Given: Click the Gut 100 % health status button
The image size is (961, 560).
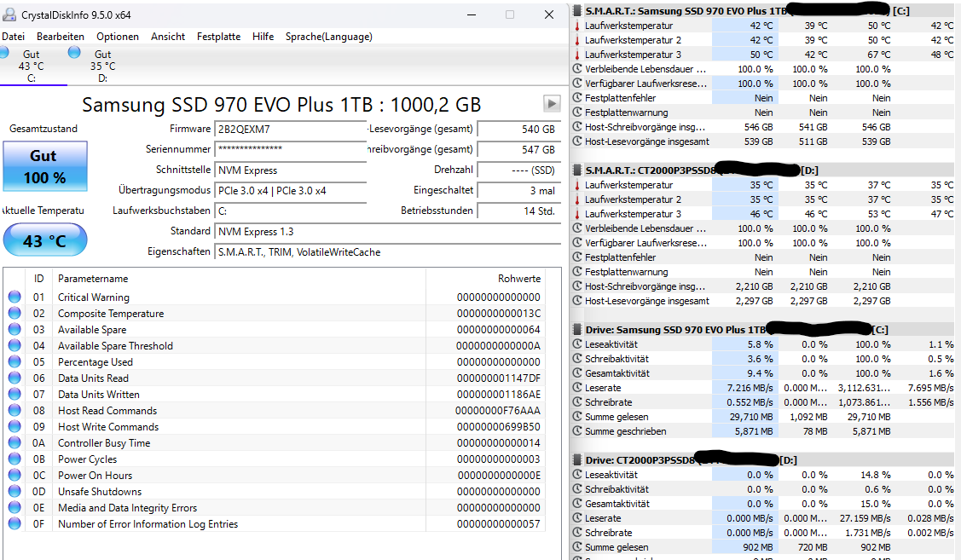Looking at the screenshot, I should pos(44,167).
